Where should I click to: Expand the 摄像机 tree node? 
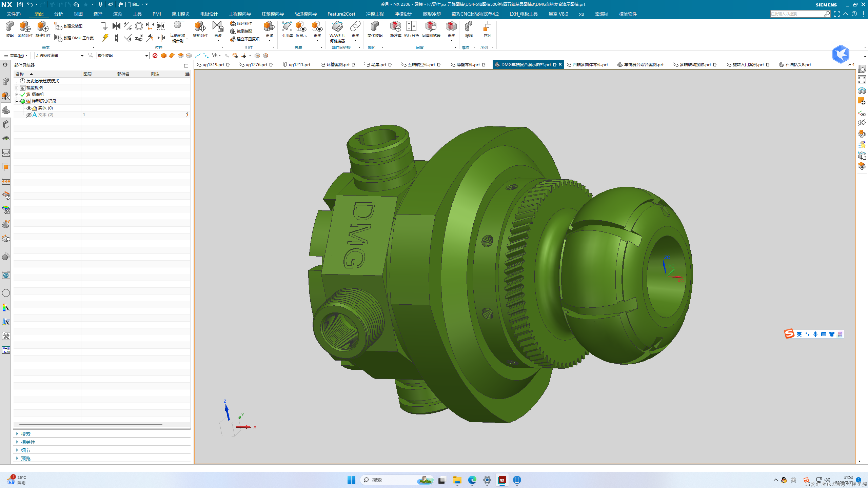(17, 95)
